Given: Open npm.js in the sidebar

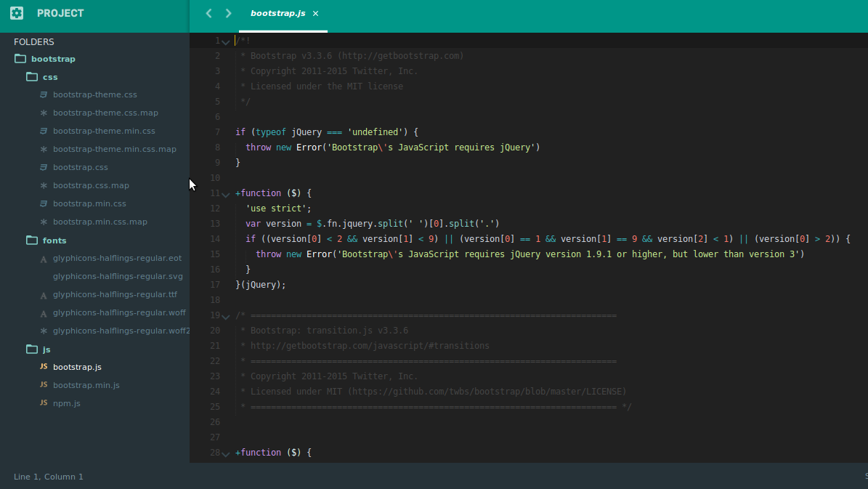Looking at the screenshot, I should tap(66, 404).
